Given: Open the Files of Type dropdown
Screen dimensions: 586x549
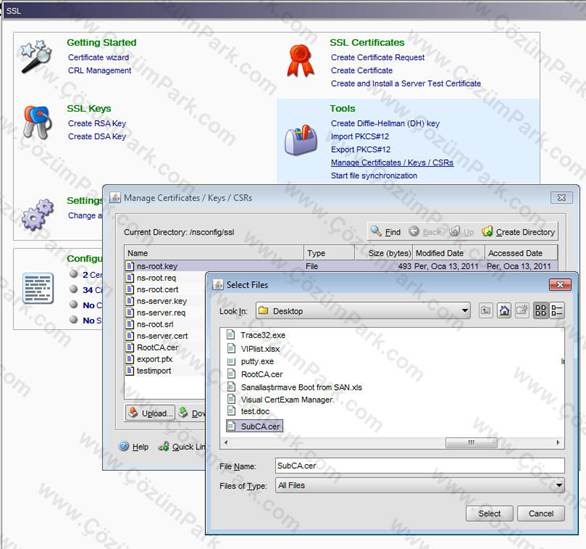Looking at the screenshot, I should [x=559, y=485].
